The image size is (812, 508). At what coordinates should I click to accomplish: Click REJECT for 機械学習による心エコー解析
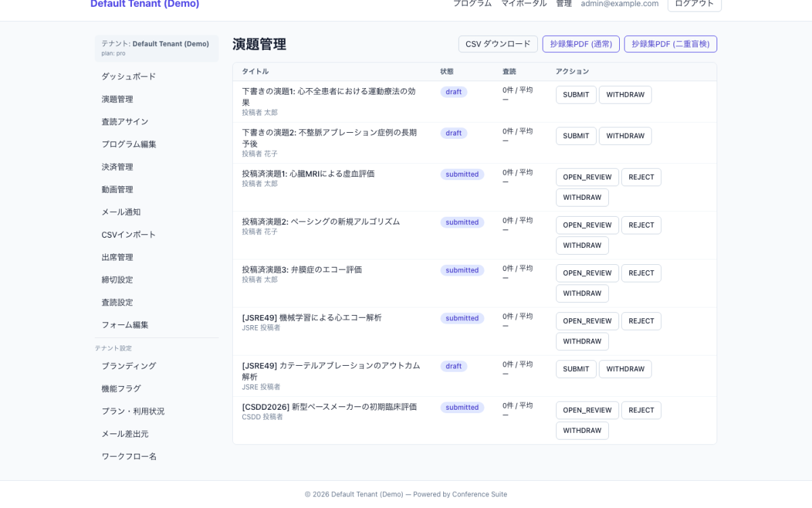coord(641,322)
